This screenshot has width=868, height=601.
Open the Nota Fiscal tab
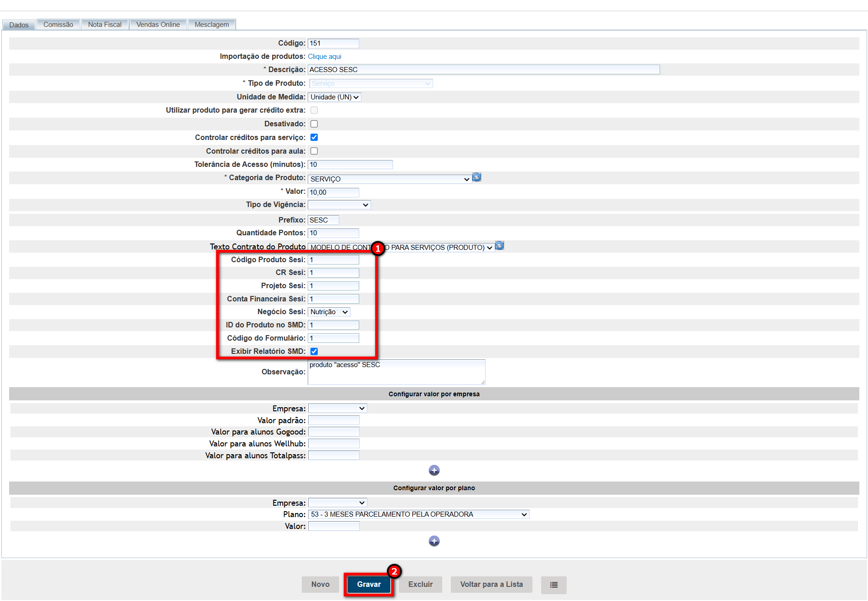104,25
